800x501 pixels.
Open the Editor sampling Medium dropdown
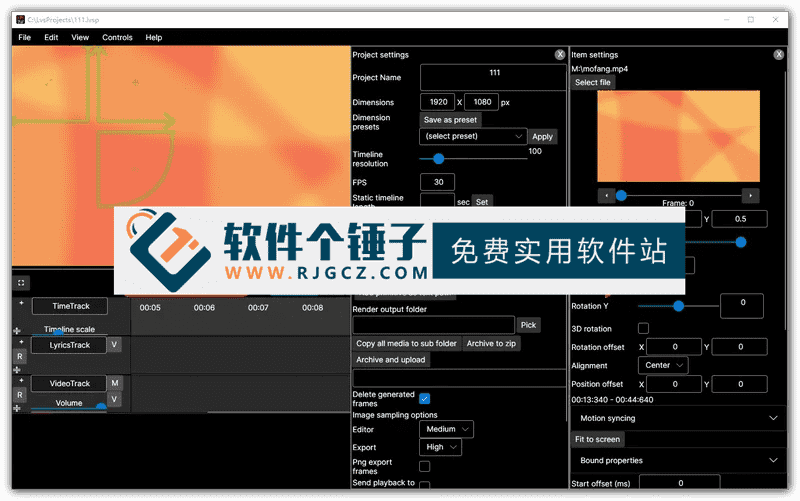click(446, 429)
